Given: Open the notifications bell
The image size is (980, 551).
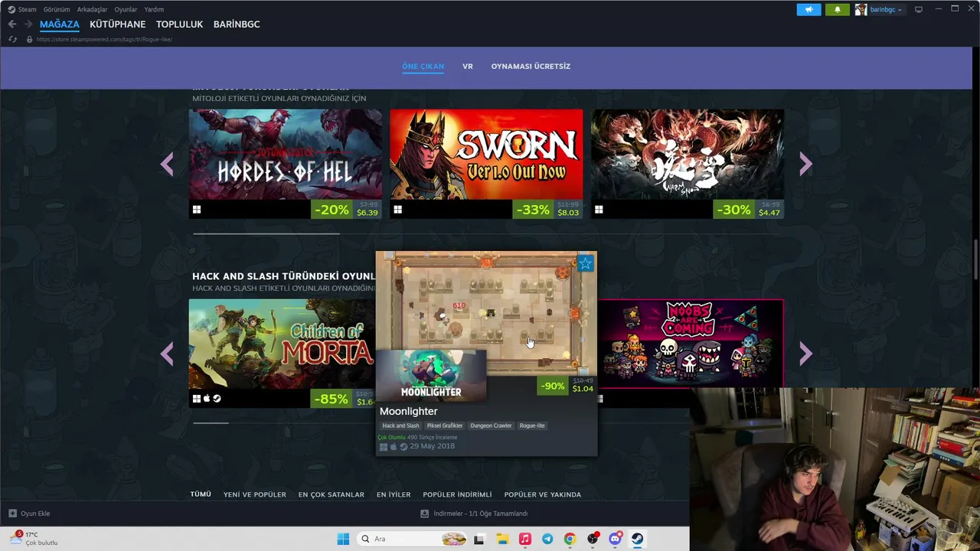Looking at the screenshot, I should (x=837, y=10).
